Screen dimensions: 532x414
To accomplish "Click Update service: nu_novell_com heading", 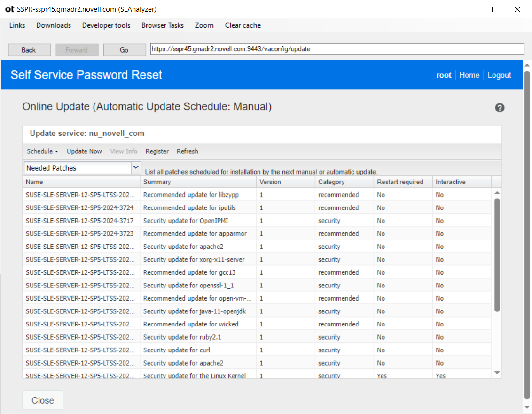I will [x=87, y=134].
